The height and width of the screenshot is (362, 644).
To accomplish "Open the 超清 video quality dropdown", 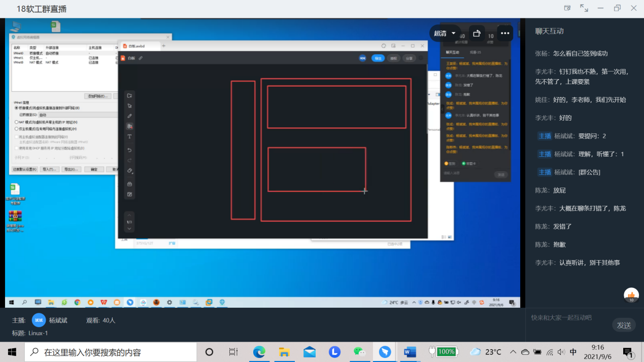I will pyautogui.click(x=445, y=33).
